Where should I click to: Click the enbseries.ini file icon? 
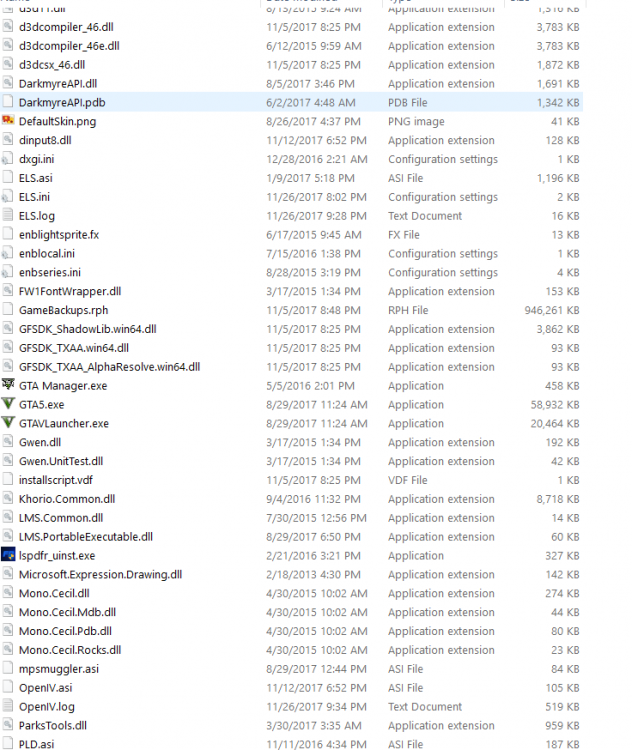8,272
